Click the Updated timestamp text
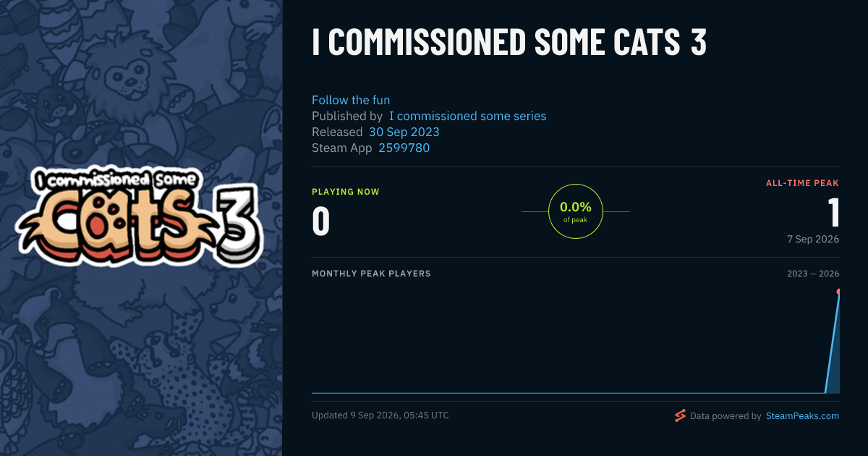The image size is (868, 456). (380, 415)
